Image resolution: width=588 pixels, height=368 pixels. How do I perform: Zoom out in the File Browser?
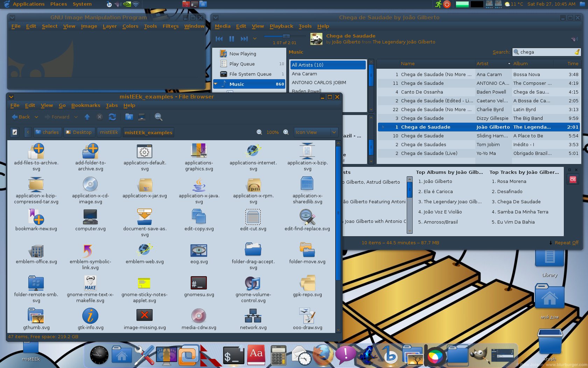pyautogui.click(x=259, y=132)
